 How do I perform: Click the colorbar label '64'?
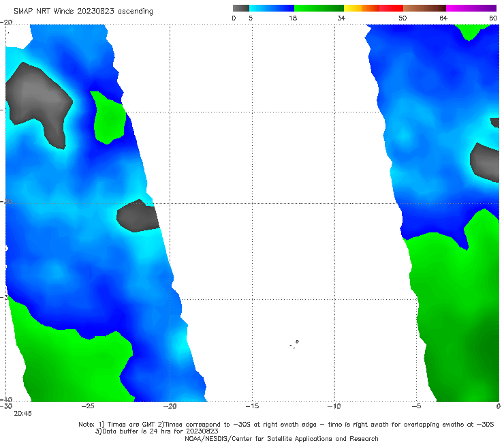tap(443, 18)
